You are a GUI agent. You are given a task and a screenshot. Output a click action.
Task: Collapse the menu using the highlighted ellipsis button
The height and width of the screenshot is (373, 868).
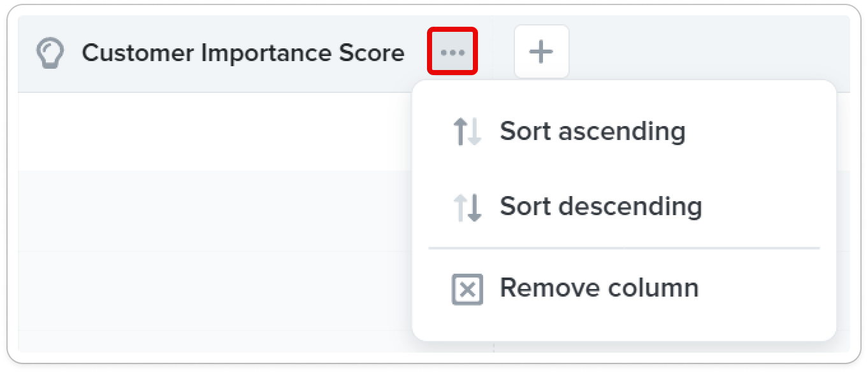tap(452, 52)
